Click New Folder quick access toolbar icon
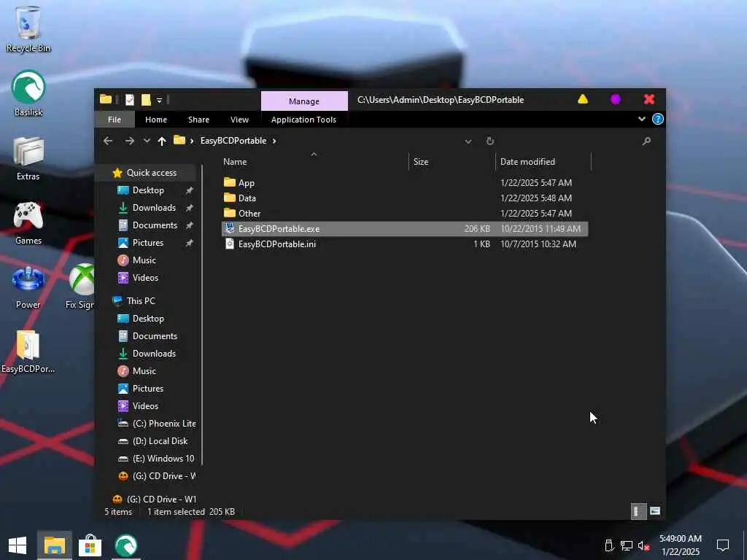The image size is (747, 560). pyautogui.click(x=146, y=99)
